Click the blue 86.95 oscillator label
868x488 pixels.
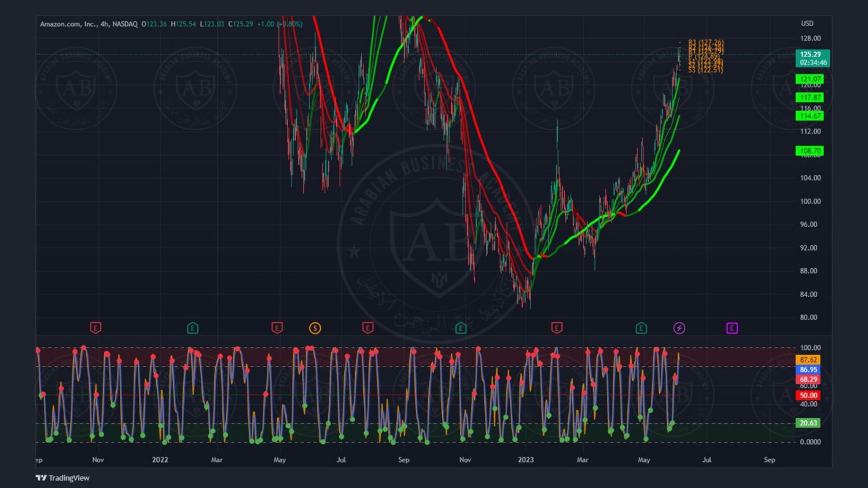click(x=808, y=369)
